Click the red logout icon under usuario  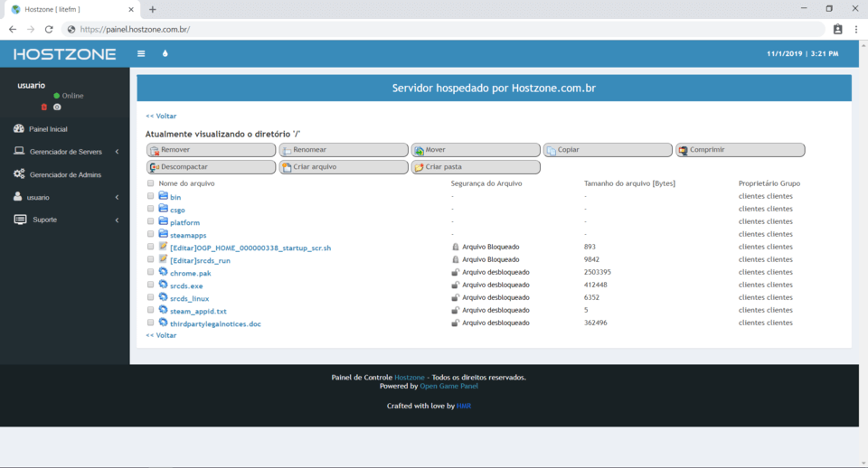click(44, 108)
